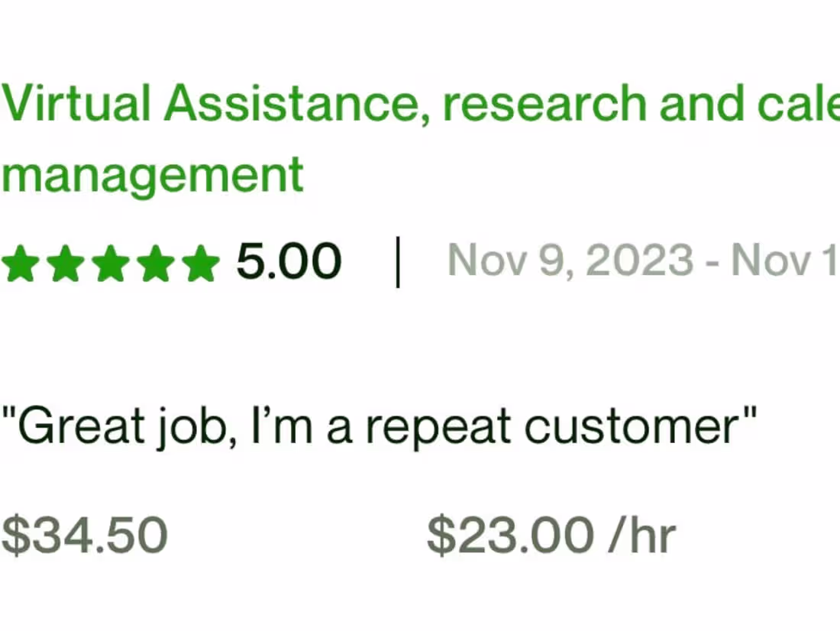Click the fourth green rating star

tap(155, 263)
